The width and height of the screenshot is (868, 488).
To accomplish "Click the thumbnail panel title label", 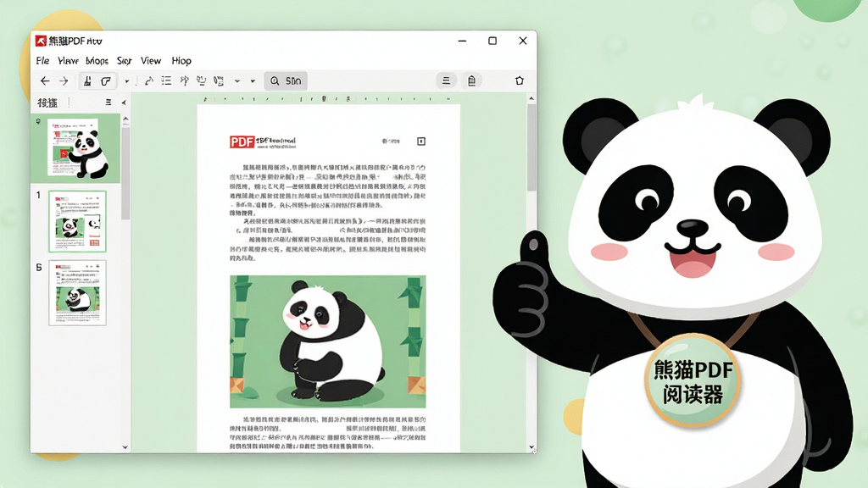I will 47,103.
